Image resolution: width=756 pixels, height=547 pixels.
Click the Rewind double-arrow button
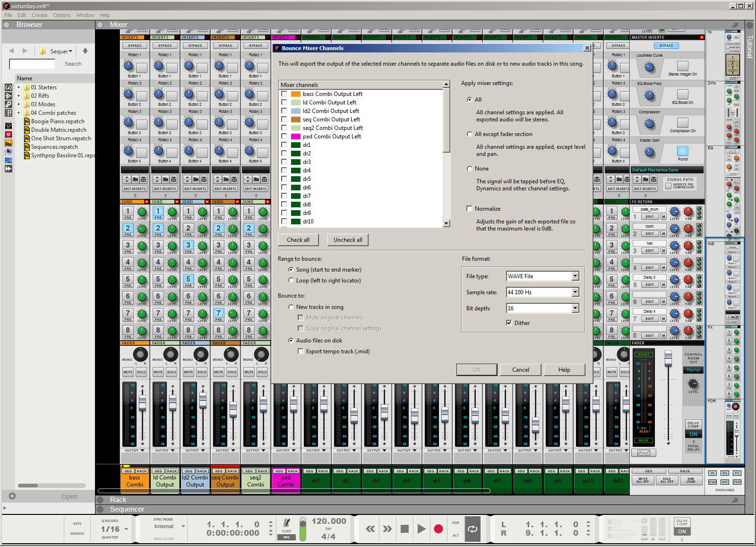370,529
